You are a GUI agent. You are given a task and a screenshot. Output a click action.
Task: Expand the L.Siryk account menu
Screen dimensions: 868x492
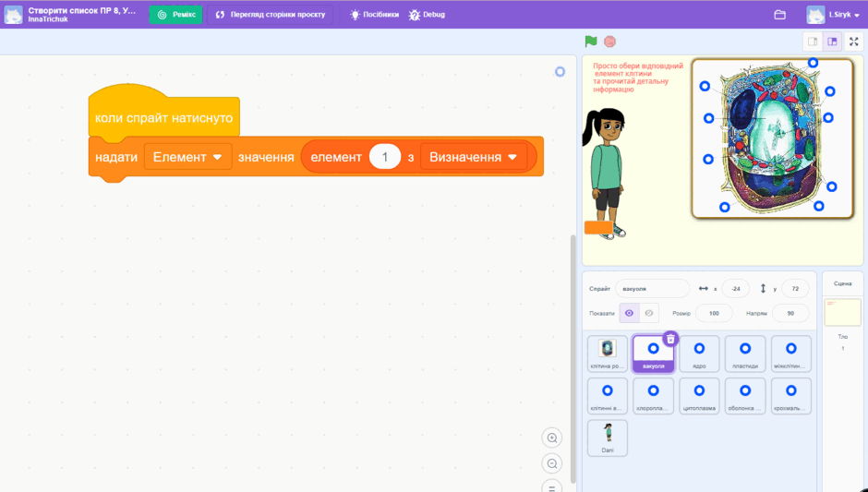(833, 15)
